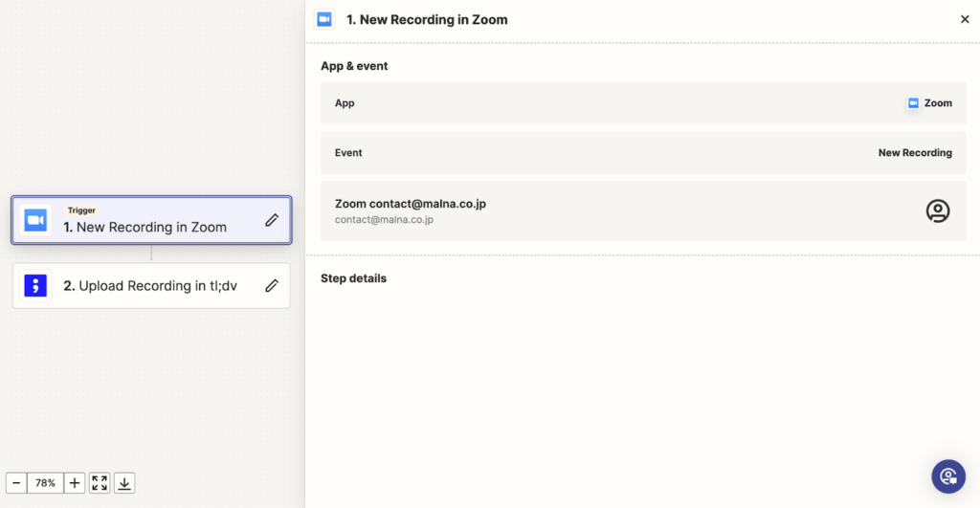Viewport: 980px width, 508px height.
Task: Zoom out the canvas with the minus button
Action: coord(16,483)
